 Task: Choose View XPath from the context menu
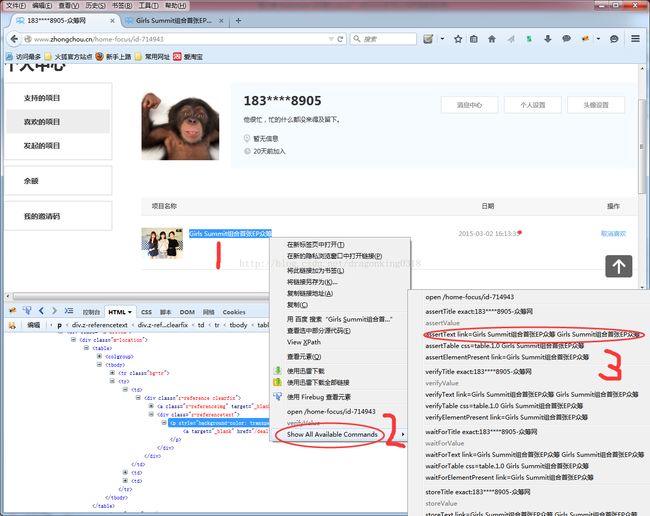click(x=303, y=342)
